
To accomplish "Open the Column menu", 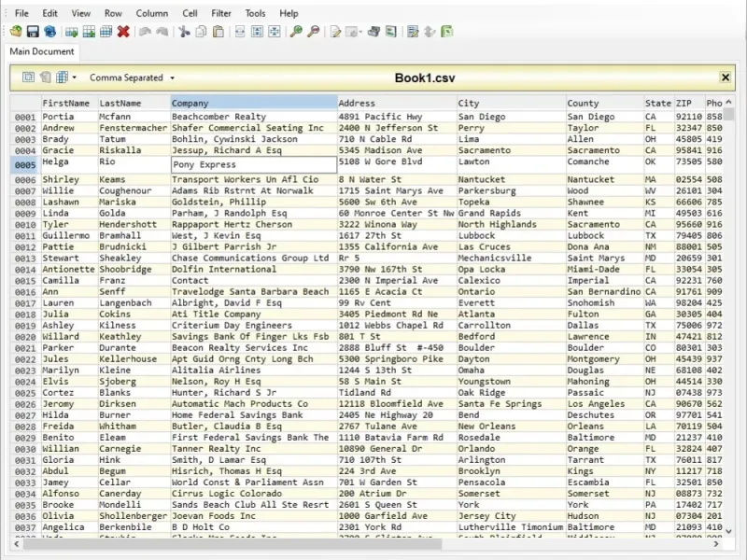I will tap(152, 13).
